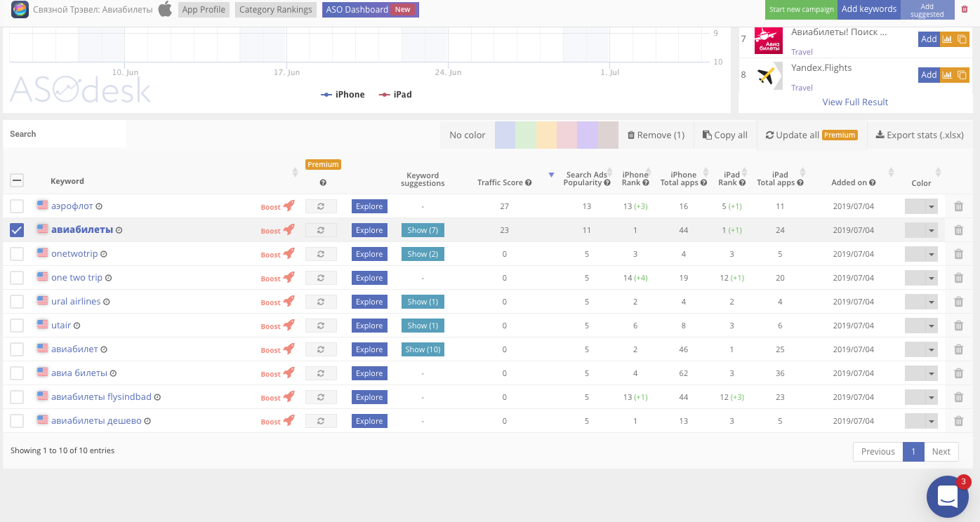
Task: Explore the аэрофлот keyword
Action: 369,206
